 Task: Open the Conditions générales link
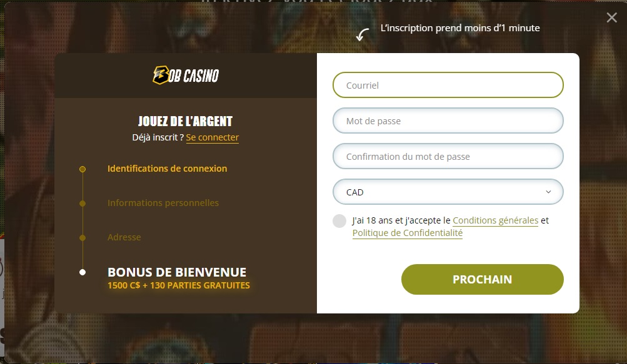point(496,220)
